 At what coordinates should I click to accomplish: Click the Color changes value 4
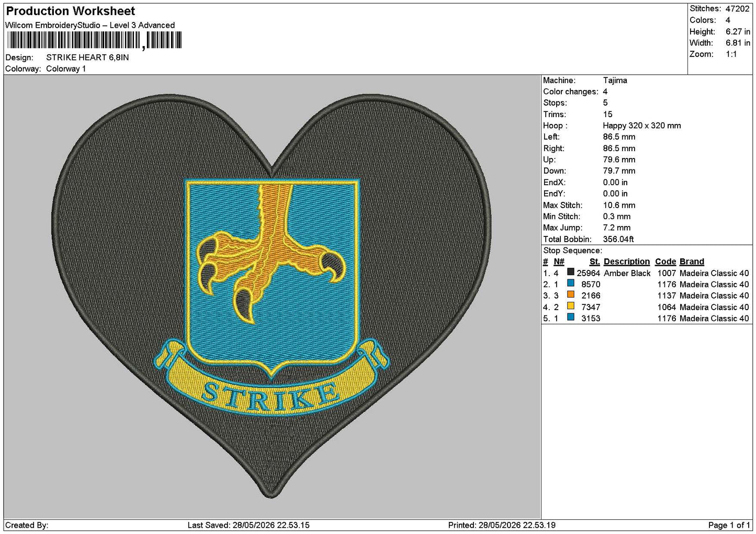pos(605,92)
